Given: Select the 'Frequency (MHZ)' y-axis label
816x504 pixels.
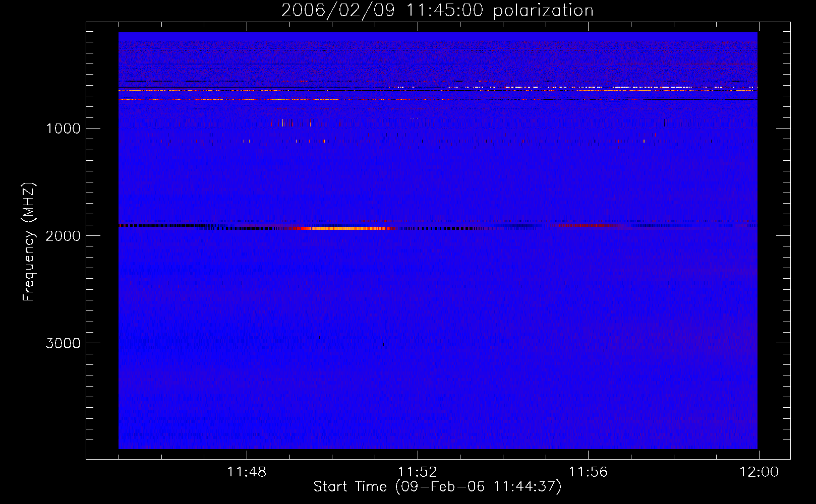Looking at the screenshot, I should point(28,242).
